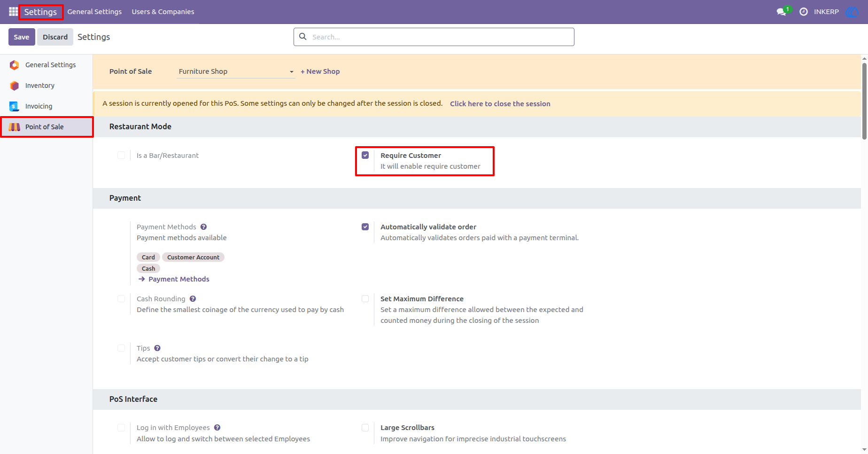Click help icon next to Cash Rounding
Screen dimensions: 868x454
[193, 299]
